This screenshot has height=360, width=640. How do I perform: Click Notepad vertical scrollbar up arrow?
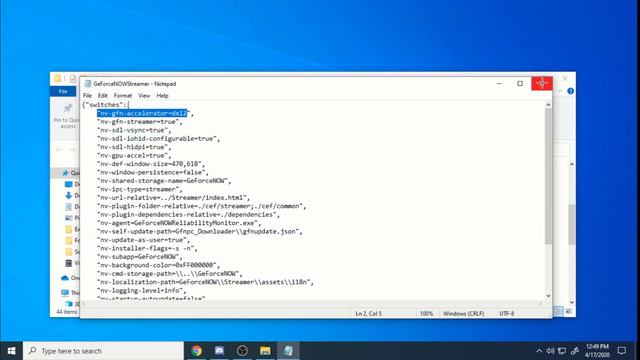point(548,105)
